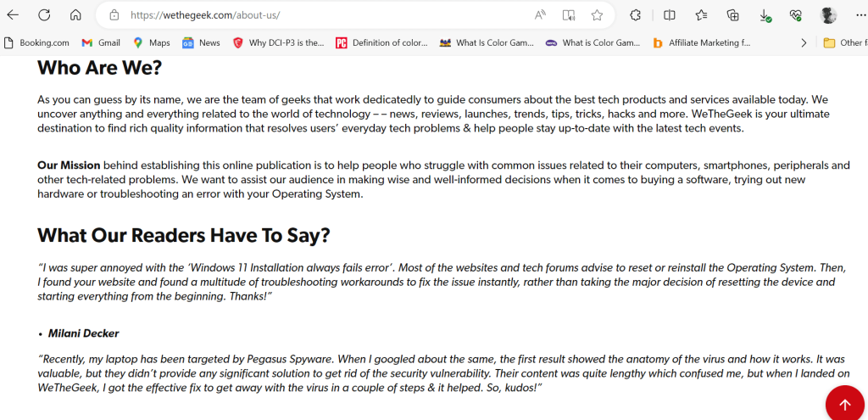Click the browser Back arrow
868x420 pixels.
pos(12,15)
